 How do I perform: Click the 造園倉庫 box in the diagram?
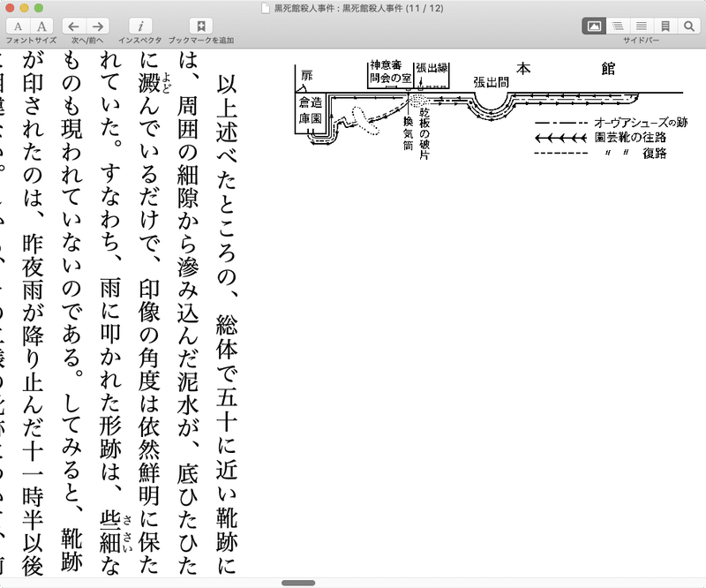[x=311, y=111]
